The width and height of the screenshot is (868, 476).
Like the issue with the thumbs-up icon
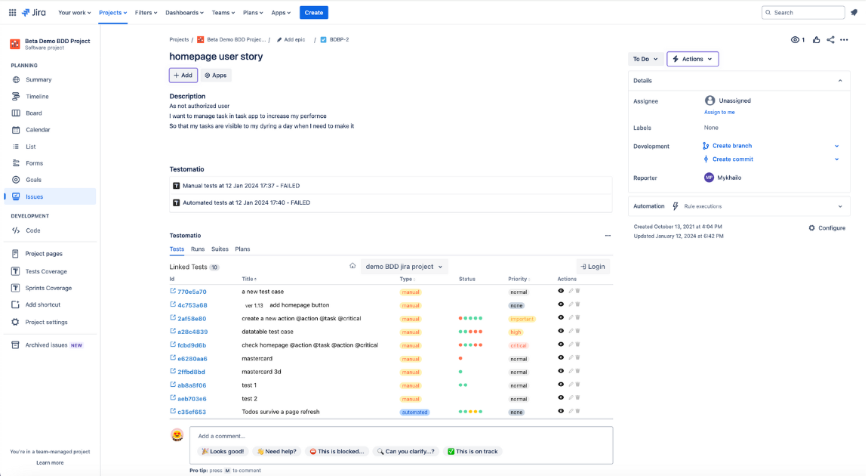pyautogui.click(x=816, y=39)
